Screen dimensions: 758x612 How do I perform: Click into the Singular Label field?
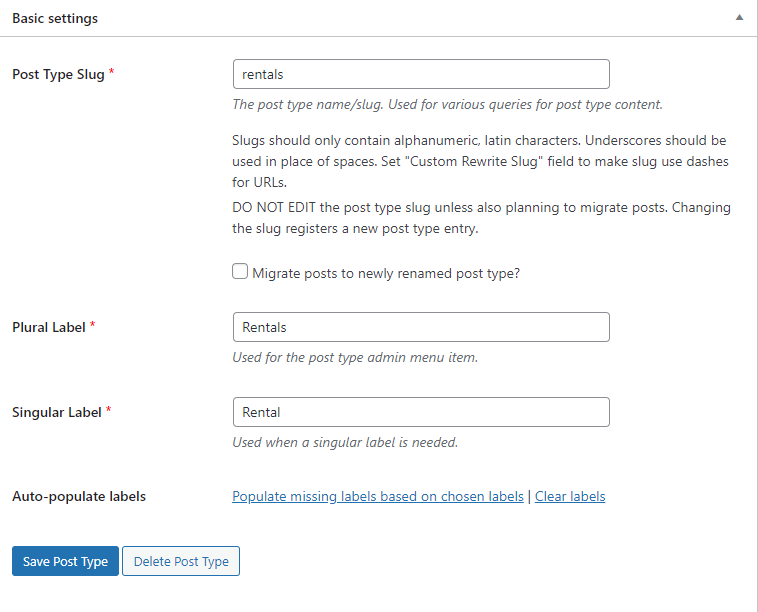click(421, 412)
